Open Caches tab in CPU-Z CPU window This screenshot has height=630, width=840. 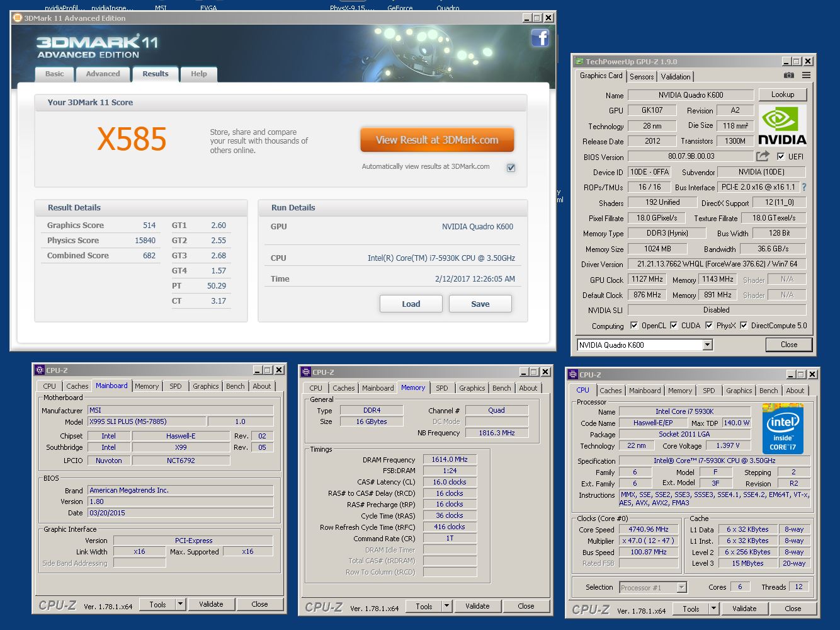coord(611,391)
